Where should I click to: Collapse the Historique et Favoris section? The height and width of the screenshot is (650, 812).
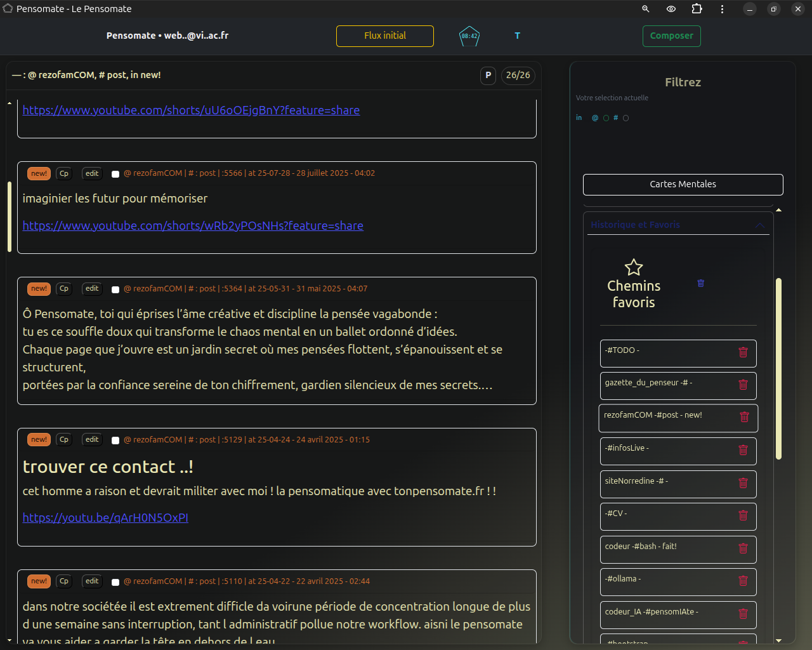[x=759, y=225]
